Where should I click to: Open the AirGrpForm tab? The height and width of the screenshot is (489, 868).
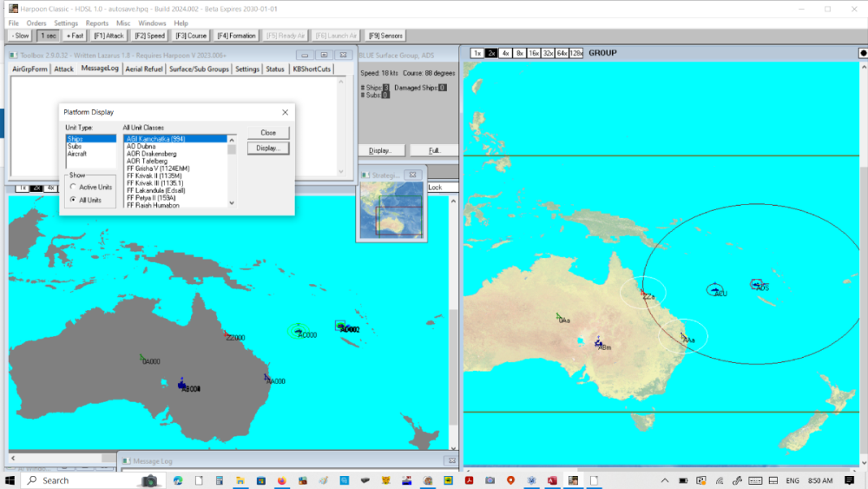click(30, 69)
